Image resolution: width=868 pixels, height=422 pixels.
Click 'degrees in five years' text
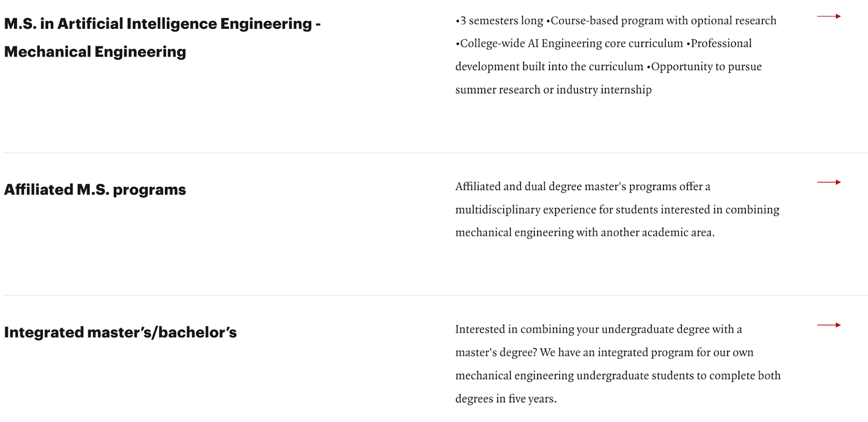point(506,399)
